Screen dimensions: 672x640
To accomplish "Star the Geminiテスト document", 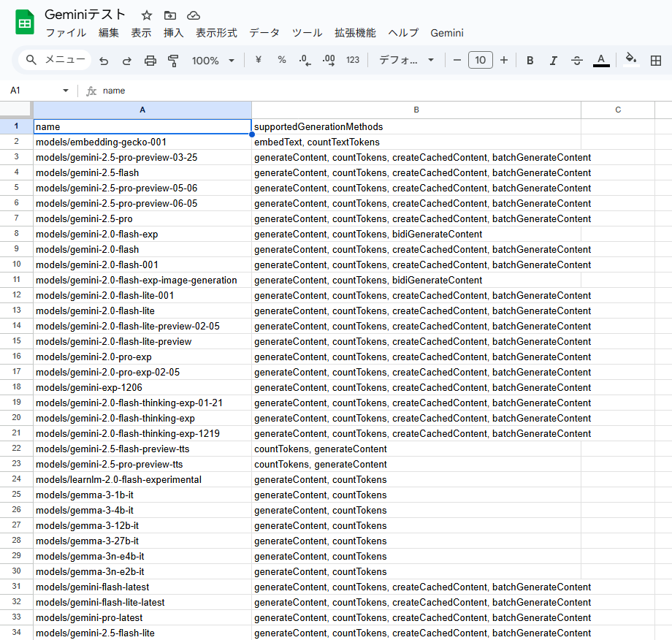I will coord(147,15).
